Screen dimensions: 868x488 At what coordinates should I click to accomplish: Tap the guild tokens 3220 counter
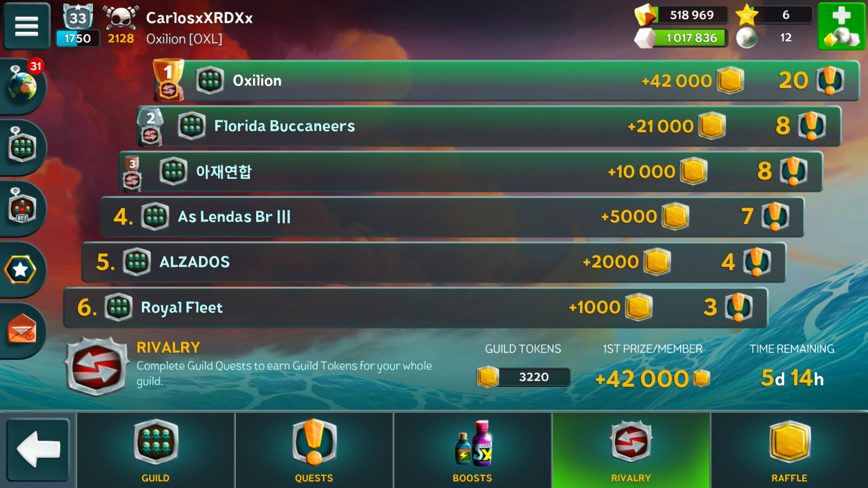(x=523, y=377)
